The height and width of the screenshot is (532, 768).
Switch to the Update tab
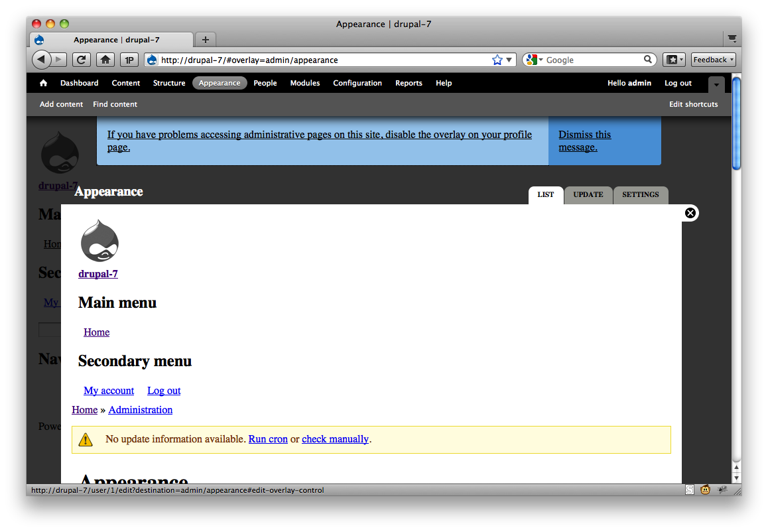[588, 194]
